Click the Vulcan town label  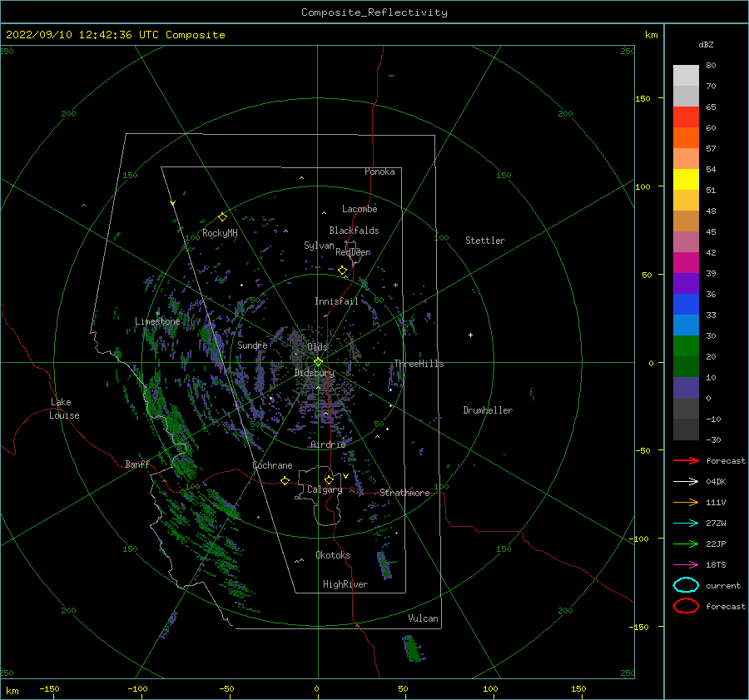(423, 618)
